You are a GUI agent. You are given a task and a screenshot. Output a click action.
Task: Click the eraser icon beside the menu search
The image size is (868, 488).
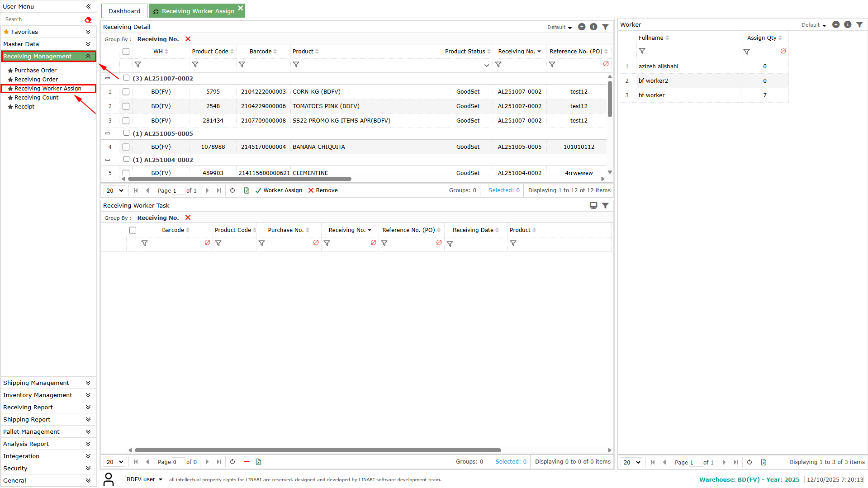click(x=88, y=19)
